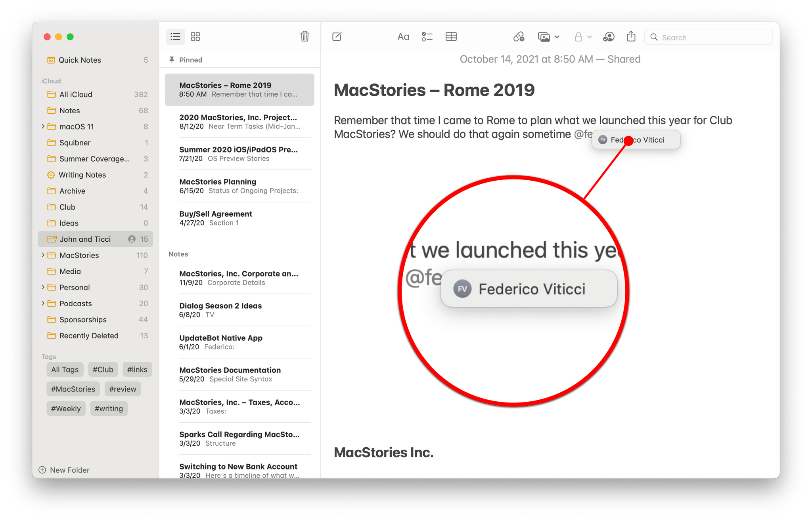
Task: Select the Sponsorships folder
Action: [x=96, y=319]
